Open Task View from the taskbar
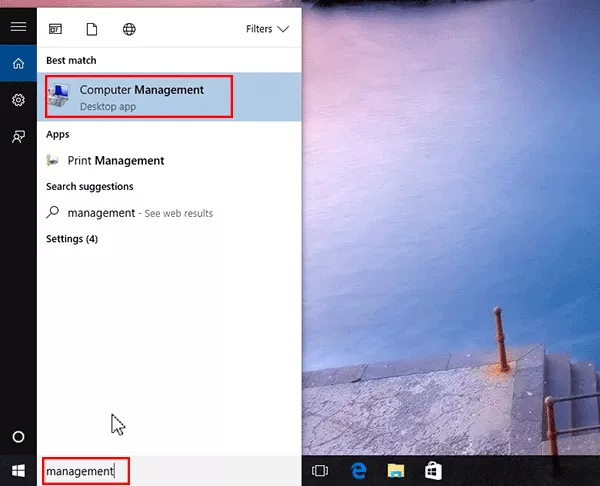This screenshot has height=486, width=600. pyautogui.click(x=321, y=470)
